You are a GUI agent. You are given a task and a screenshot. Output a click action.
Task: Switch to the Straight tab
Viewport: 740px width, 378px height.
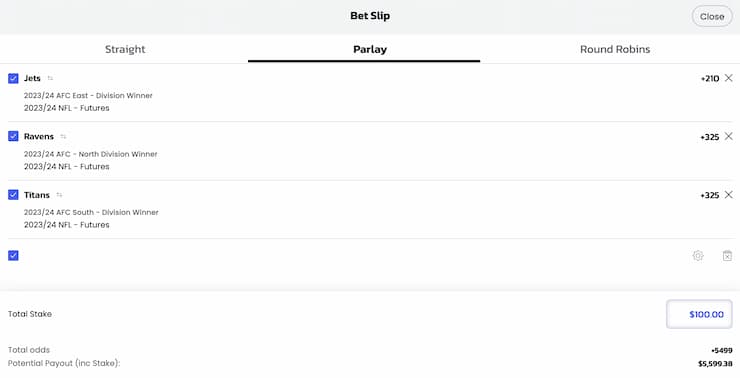125,49
